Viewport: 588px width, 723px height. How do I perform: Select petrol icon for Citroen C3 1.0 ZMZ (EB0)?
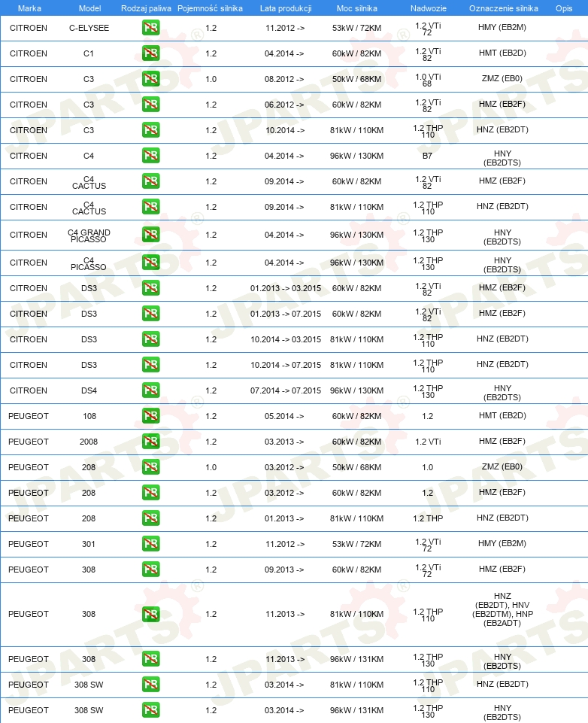pos(150,79)
